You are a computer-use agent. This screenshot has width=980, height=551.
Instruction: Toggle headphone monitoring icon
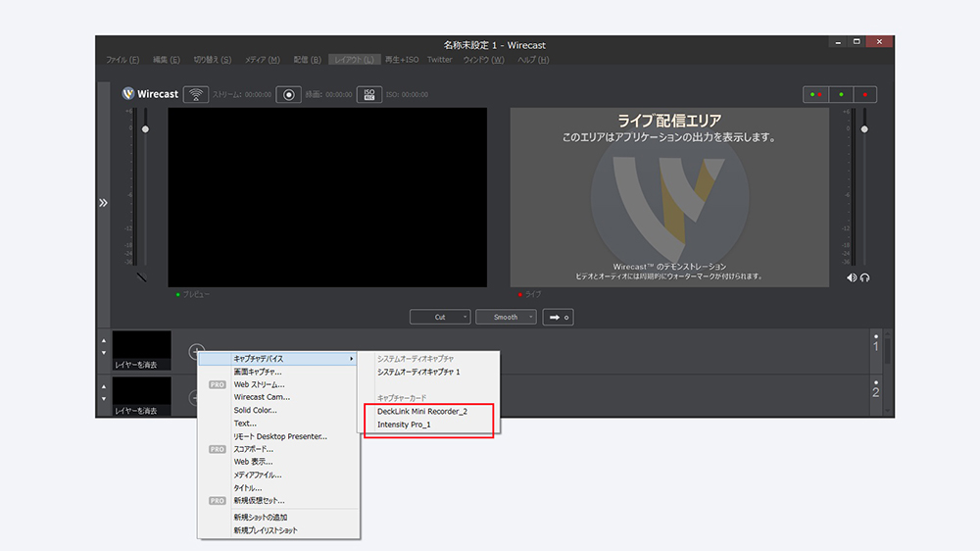pyautogui.click(x=865, y=277)
